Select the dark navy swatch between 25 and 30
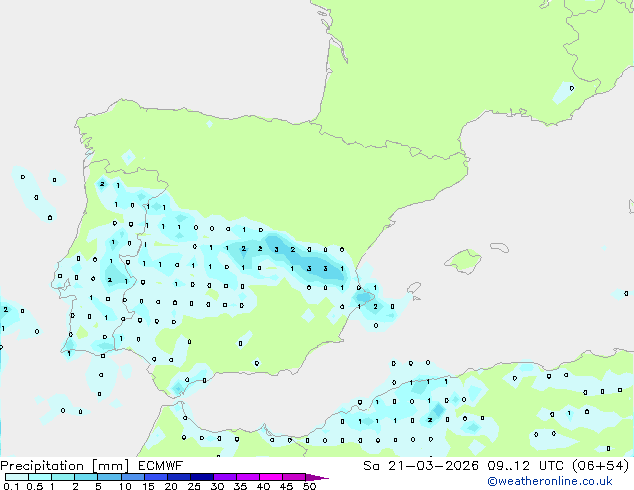The width and height of the screenshot is (634, 490). click(x=202, y=477)
